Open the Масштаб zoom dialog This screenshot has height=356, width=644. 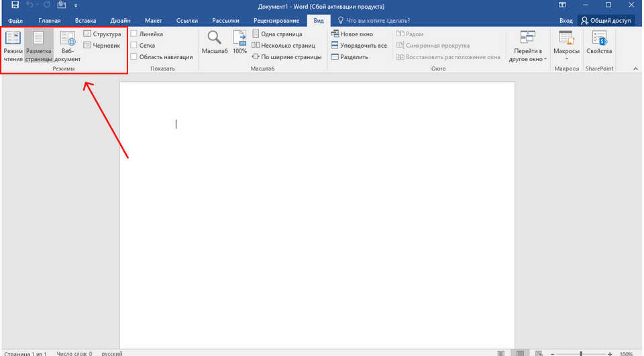click(215, 43)
